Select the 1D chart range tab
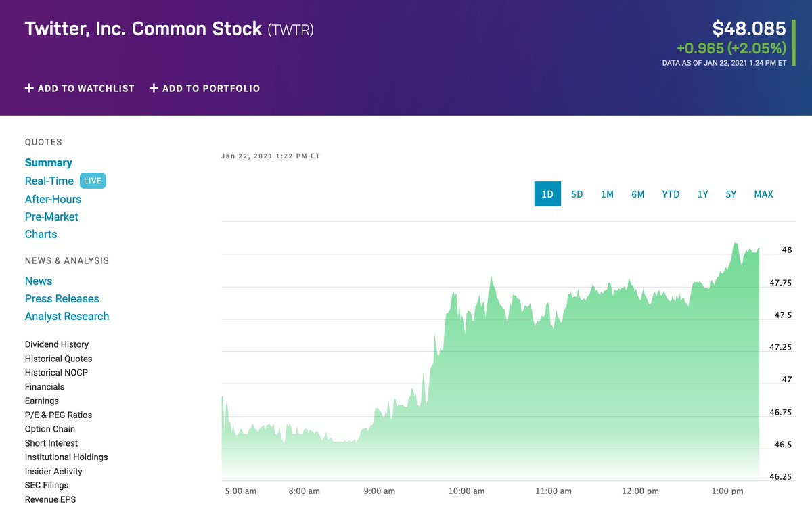 tap(547, 194)
